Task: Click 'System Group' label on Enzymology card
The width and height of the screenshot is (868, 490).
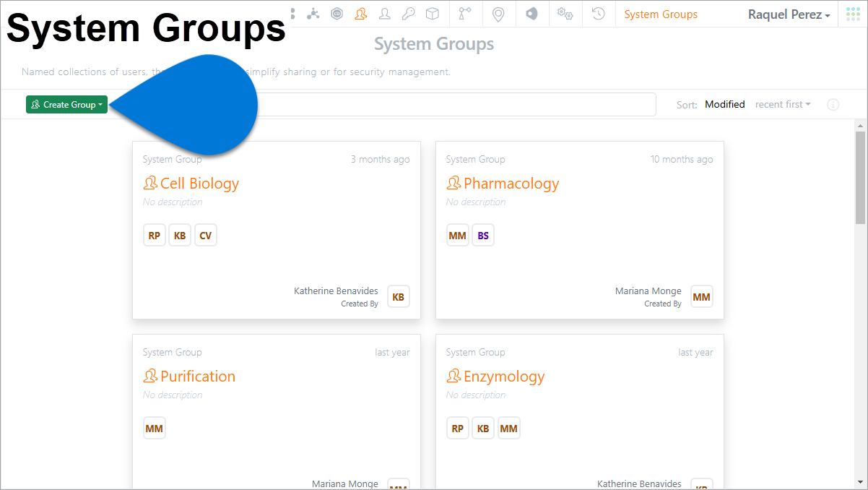Action: pos(475,353)
